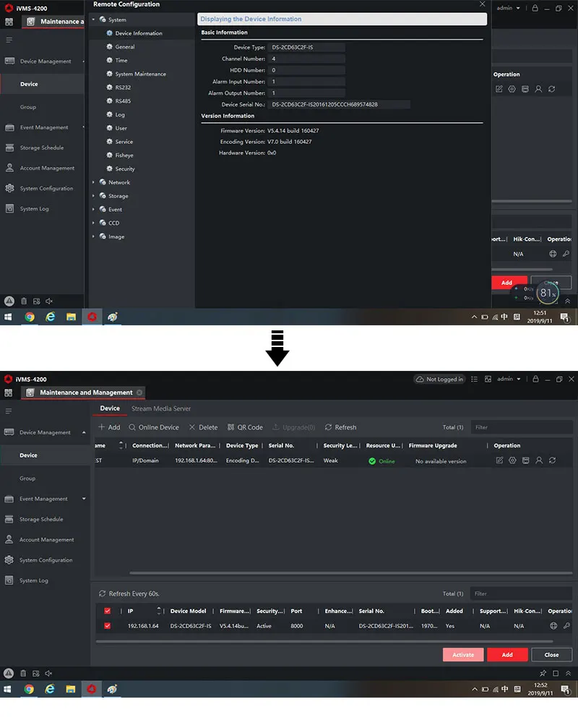578x728 pixels.
Task: Open the Time settings entry
Action: point(121,60)
